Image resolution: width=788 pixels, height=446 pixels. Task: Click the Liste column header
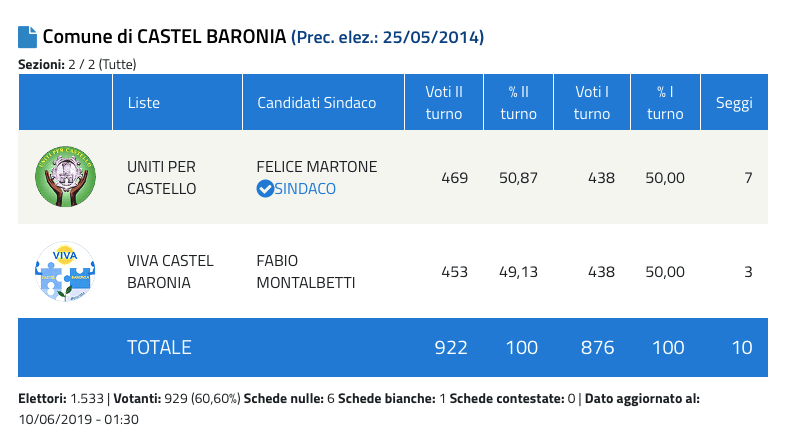coord(144,102)
